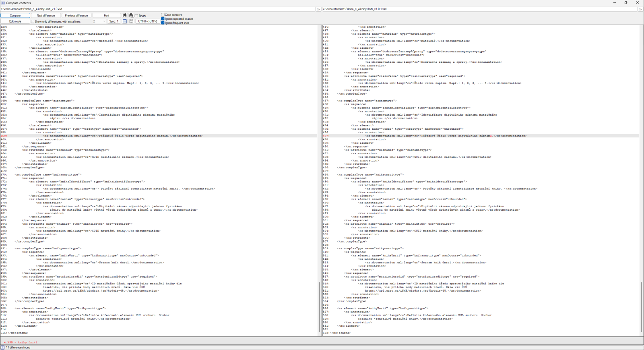Click right line 533 closing xs:schema
This screenshot has height=350, width=644.
pyautogui.click(x=340, y=333)
